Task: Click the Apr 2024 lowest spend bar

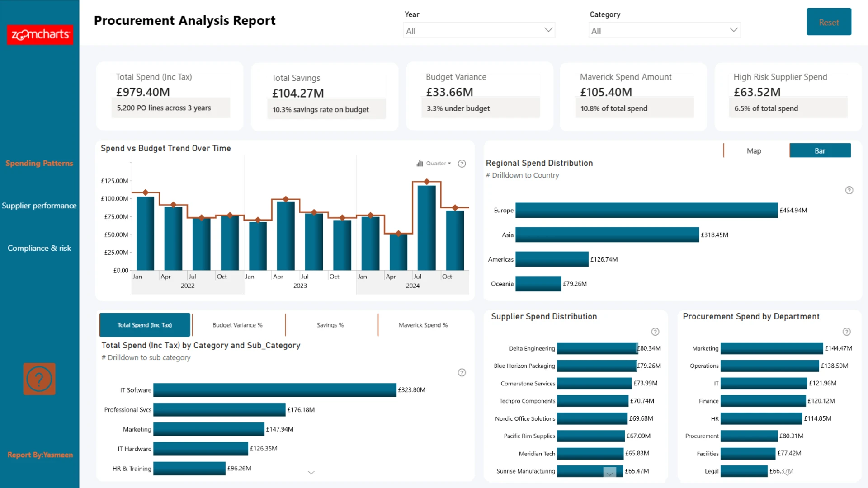Action: click(398, 252)
